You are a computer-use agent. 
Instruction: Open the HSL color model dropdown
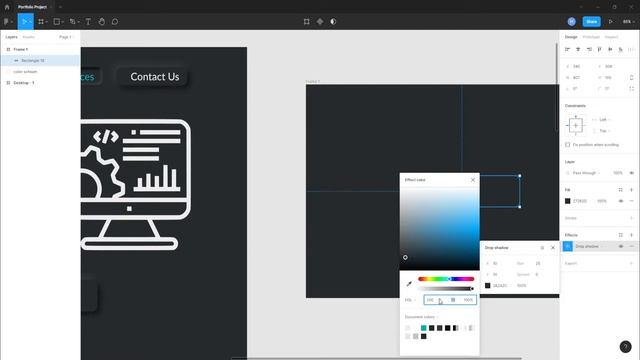[x=410, y=300]
